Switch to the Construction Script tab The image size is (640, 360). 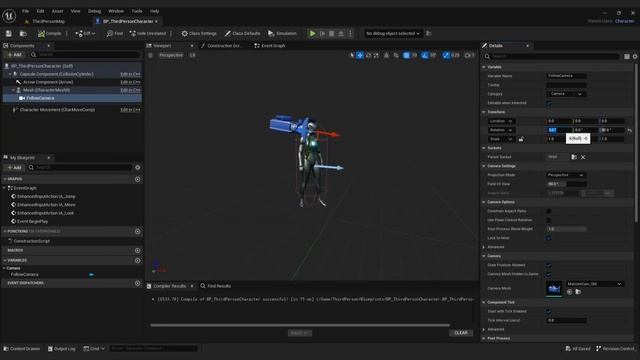pyautogui.click(x=222, y=46)
